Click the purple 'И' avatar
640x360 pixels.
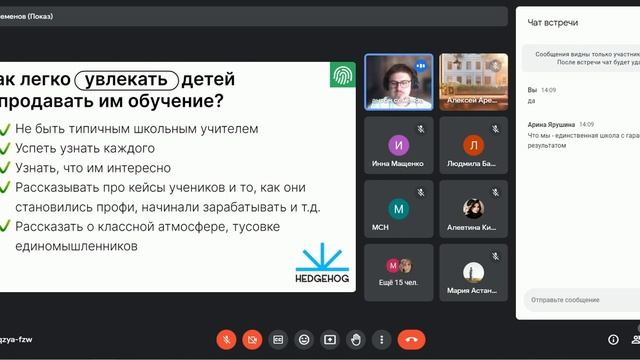pyautogui.click(x=399, y=145)
